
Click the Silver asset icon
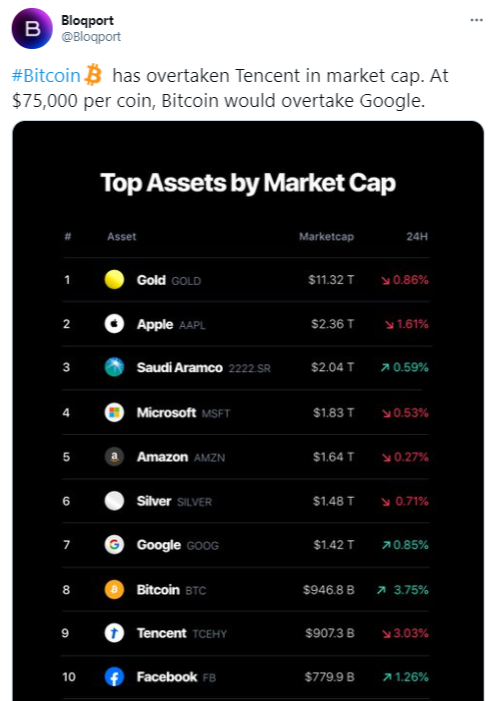(x=114, y=501)
